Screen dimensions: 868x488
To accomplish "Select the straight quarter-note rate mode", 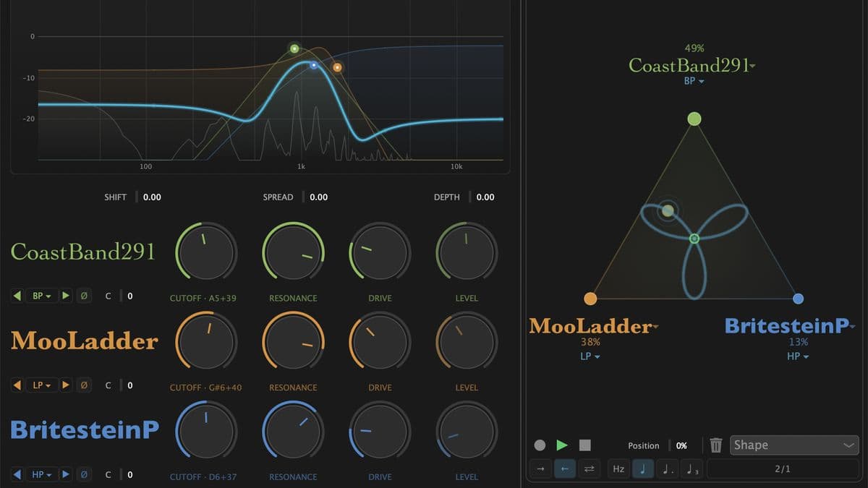I will point(642,469).
